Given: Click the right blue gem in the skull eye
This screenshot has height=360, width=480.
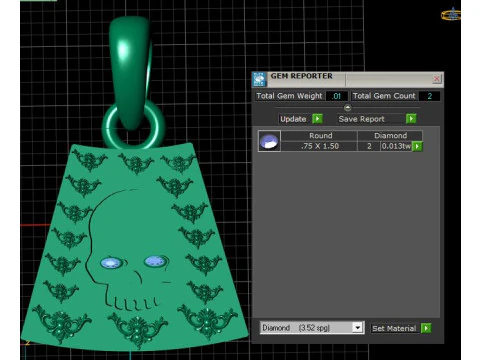Looking at the screenshot, I should [155, 261].
